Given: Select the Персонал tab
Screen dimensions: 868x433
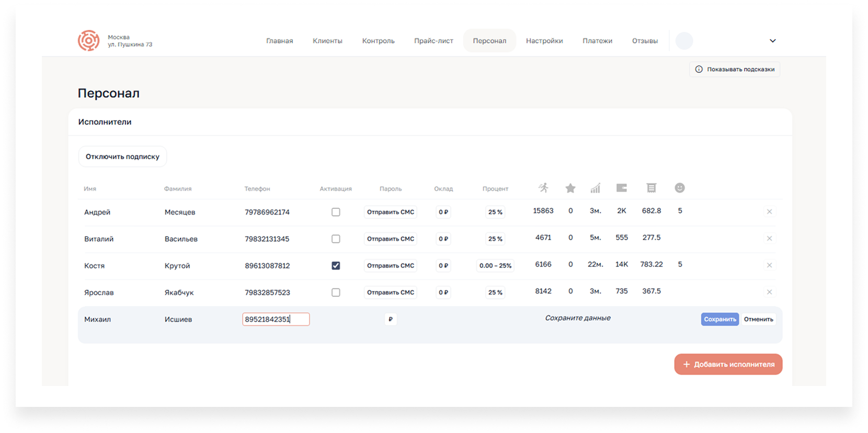Looking at the screenshot, I should tap(489, 41).
